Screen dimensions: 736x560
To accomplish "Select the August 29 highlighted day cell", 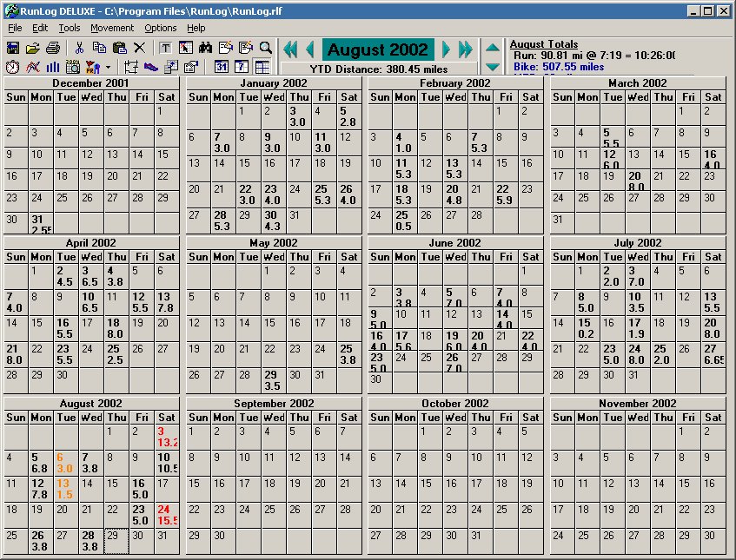I will (x=116, y=541).
